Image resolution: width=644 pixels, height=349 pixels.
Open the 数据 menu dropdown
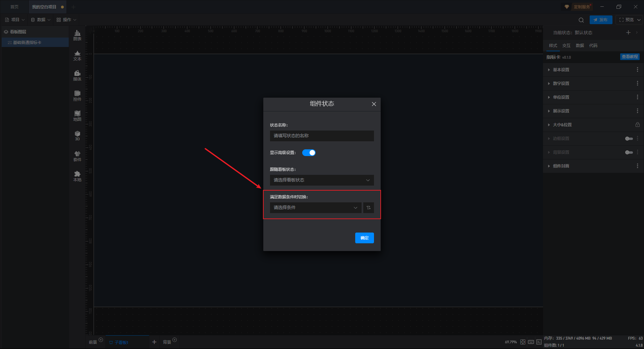[41, 20]
